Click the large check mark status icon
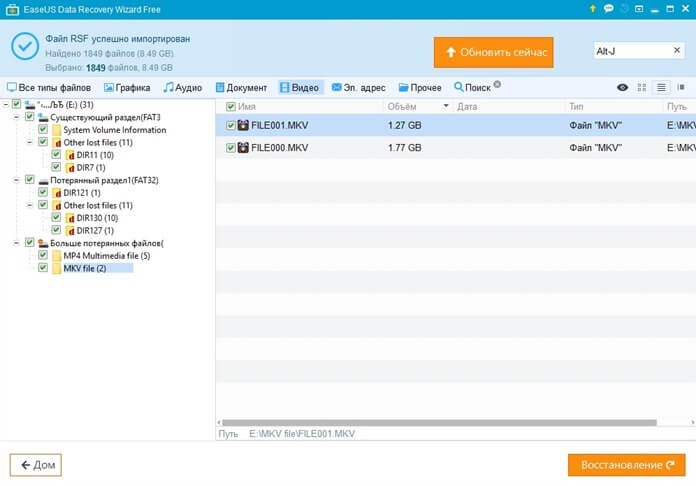Viewport: 696px width, 486px height. 25,46
